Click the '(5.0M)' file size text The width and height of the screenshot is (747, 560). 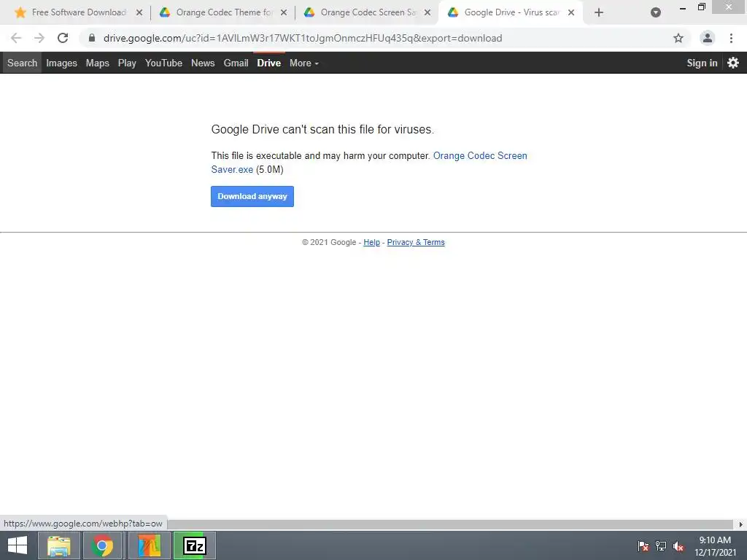[x=270, y=169]
